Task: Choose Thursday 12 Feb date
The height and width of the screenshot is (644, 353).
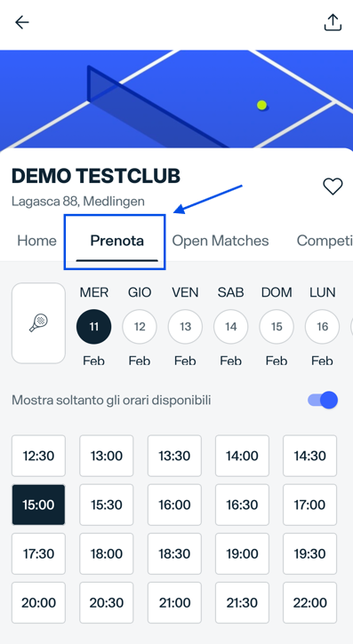Action: pyautogui.click(x=140, y=327)
